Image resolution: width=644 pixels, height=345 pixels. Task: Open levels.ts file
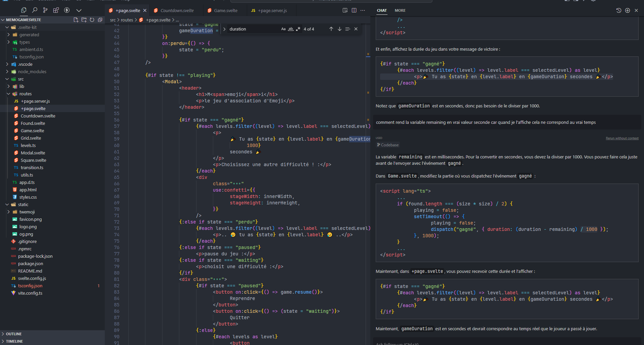coord(52,145)
